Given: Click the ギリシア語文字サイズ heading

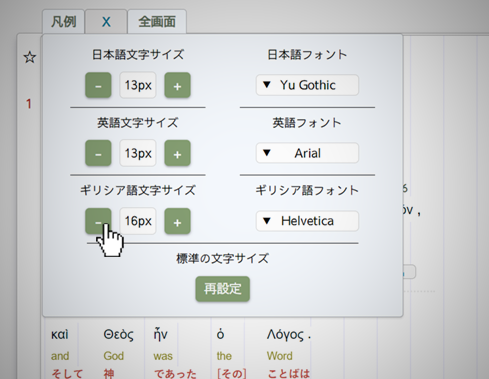Looking at the screenshot, I should (x=138, y=190).
